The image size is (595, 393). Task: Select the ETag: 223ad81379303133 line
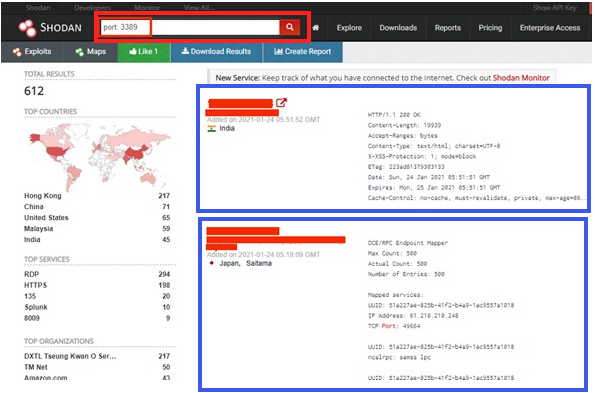point(406,167)
